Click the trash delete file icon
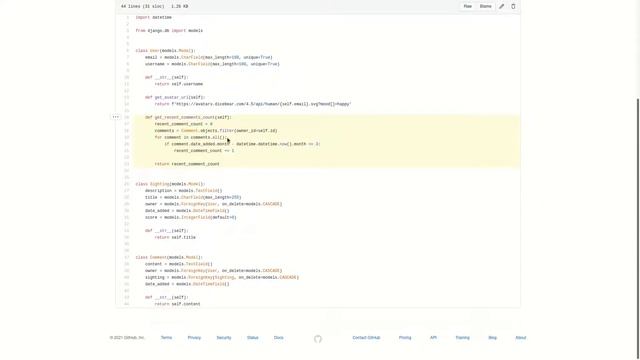This screenshot has height=360, width=640. pyautogui.click(x=513, y=7)
